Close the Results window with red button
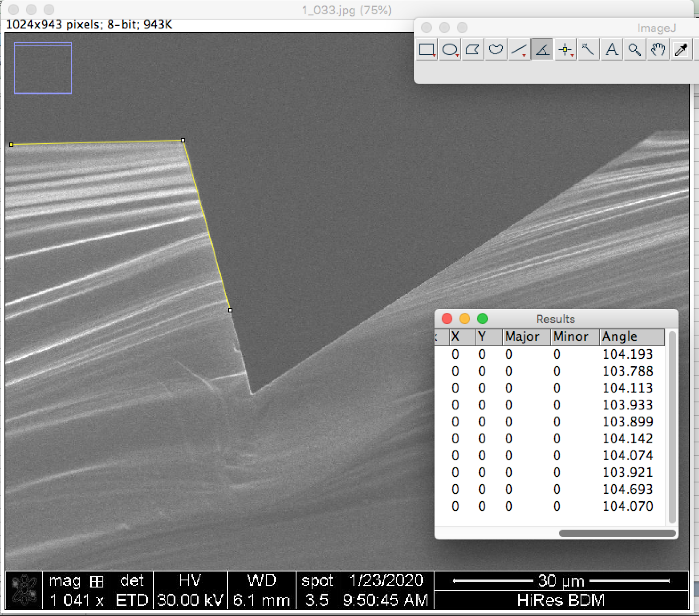 pos(447,319)
